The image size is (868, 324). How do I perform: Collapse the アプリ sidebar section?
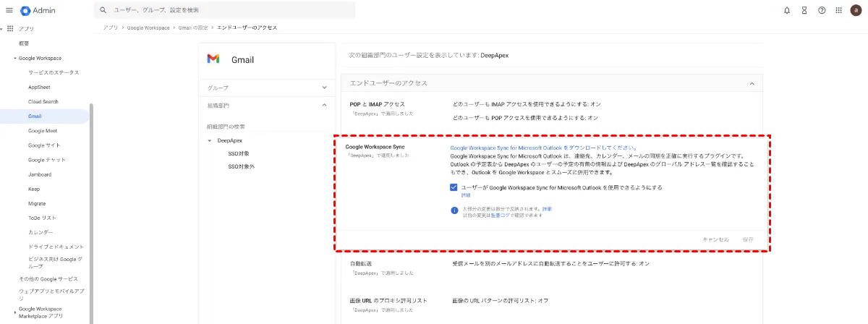pyautogui.click(x=1, y=28)
